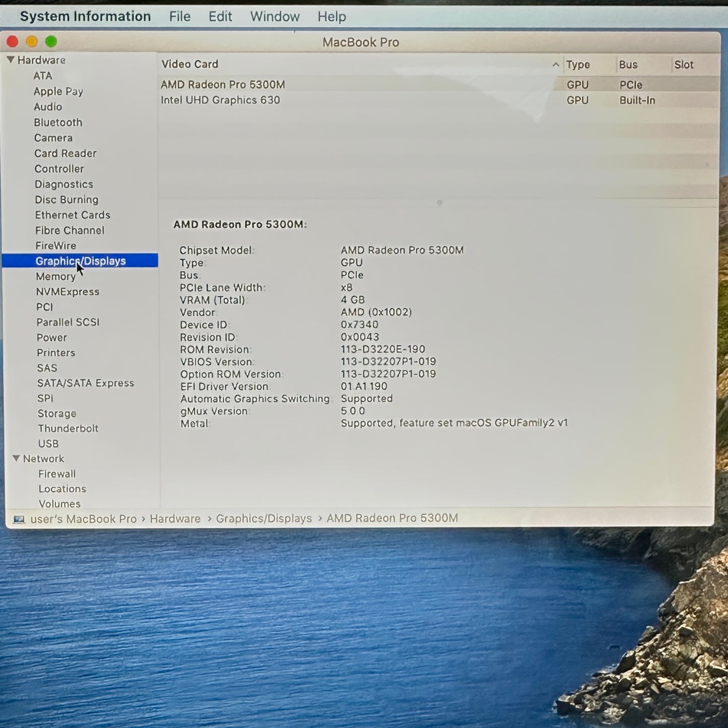Viewport: 728px width, 728px height.
Task: Open the Help menu
Action: click(x=332, y=17)
